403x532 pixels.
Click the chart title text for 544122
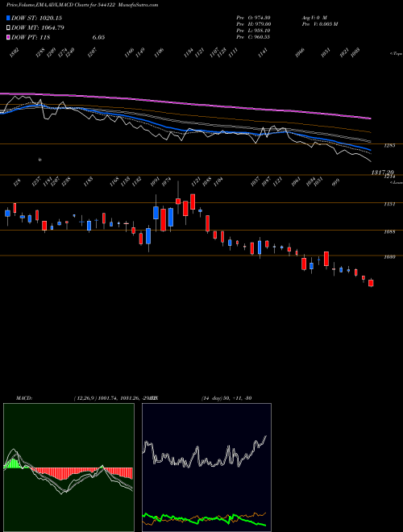click(82, 5)
